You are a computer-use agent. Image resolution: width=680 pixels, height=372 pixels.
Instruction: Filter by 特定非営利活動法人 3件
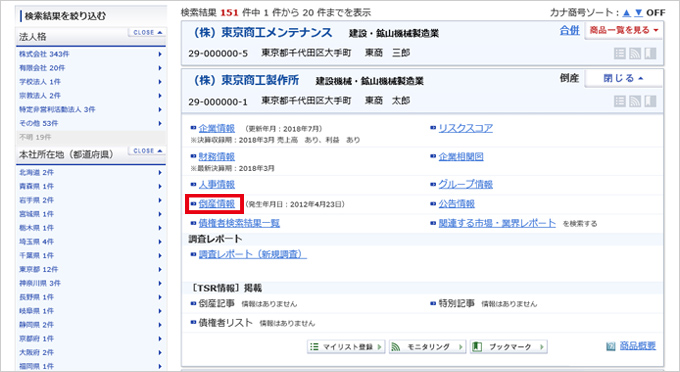(x=90, y=110)
